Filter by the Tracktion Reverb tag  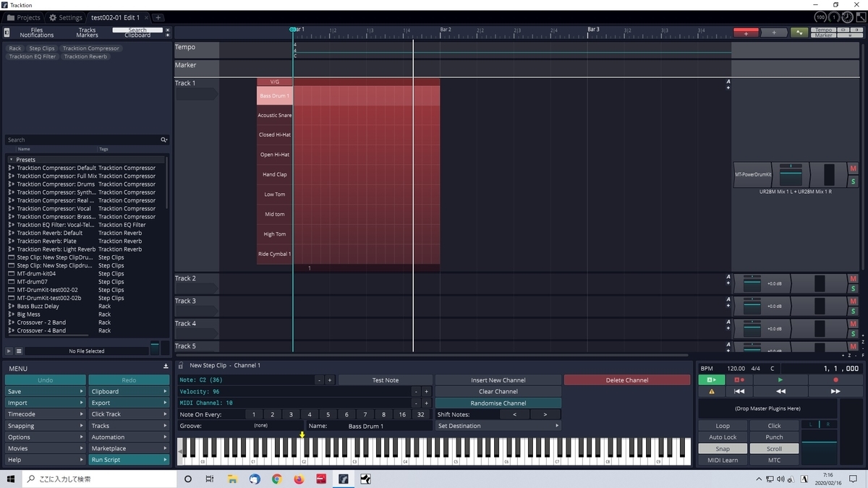(x=86, y=56)
